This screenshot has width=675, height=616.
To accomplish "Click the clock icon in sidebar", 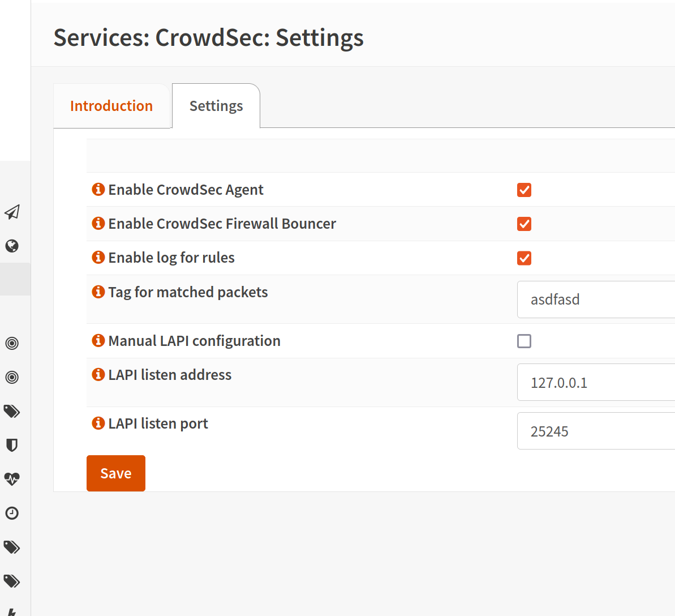I will click(x=12, y=513).
